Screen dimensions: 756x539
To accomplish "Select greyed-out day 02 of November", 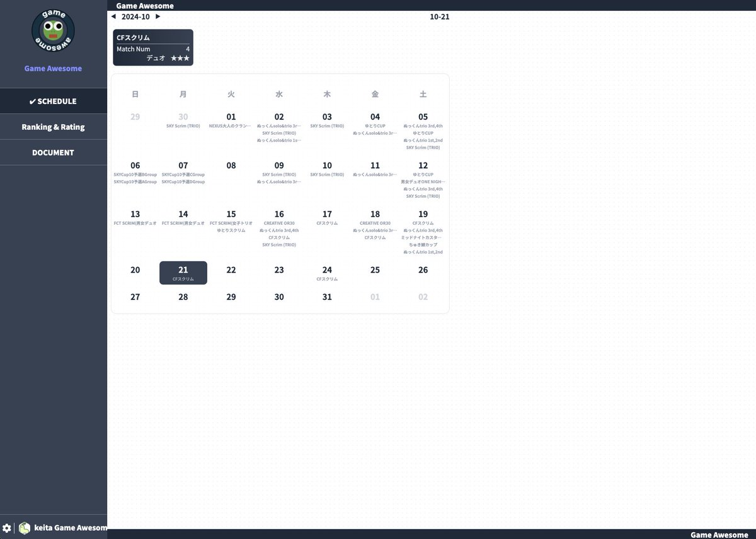I will [423, 297].
